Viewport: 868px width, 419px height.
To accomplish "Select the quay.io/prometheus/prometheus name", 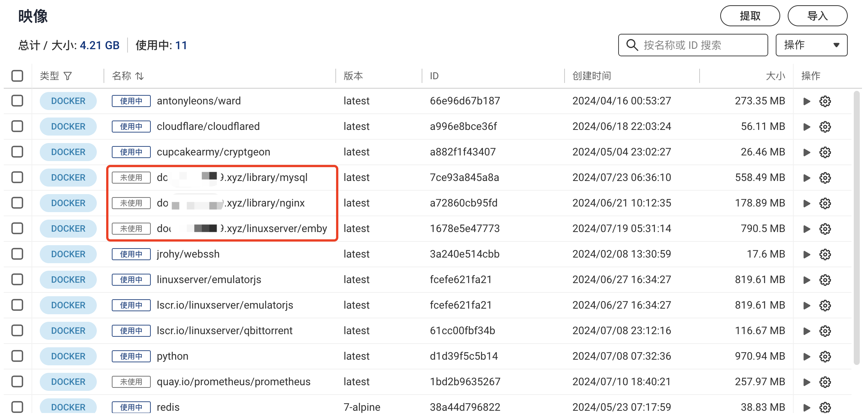I will tap(234, 382).
